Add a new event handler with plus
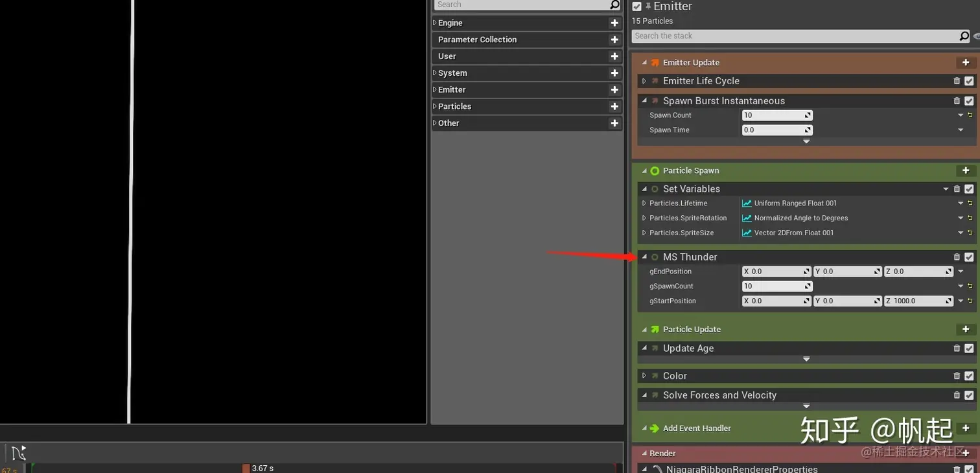 (x=966, y=428)
